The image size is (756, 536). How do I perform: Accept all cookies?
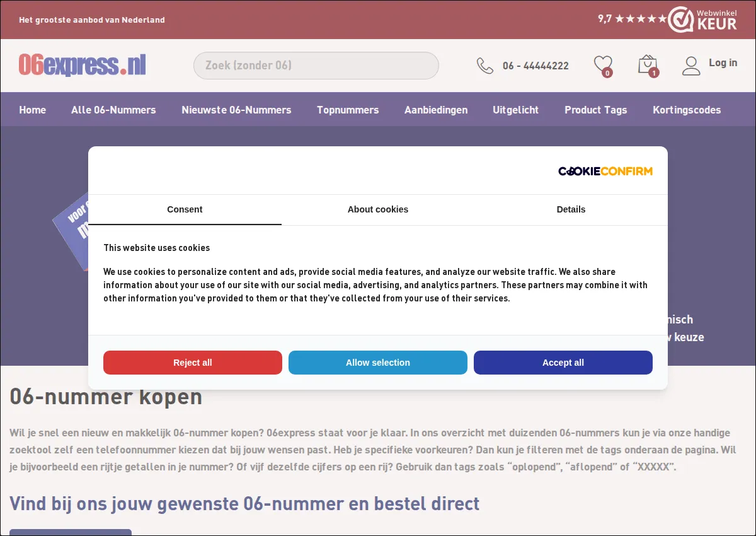click(x=563, y=363)
